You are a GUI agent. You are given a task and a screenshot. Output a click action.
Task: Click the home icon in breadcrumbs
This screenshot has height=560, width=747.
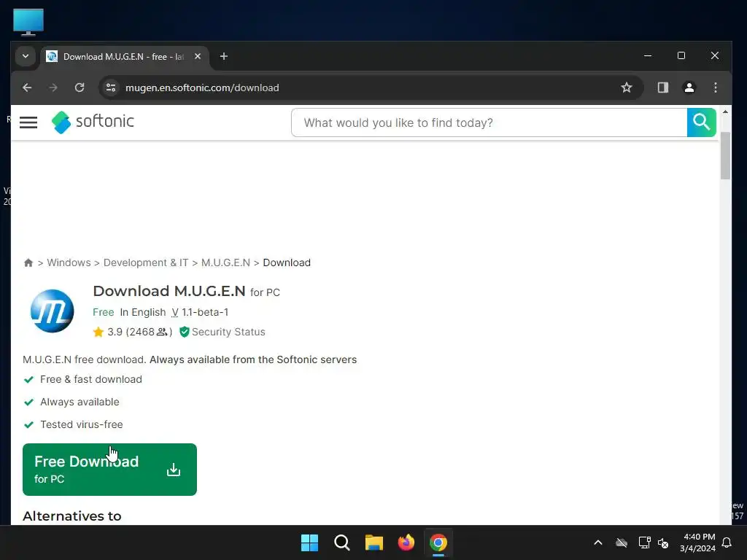[28, 262]
